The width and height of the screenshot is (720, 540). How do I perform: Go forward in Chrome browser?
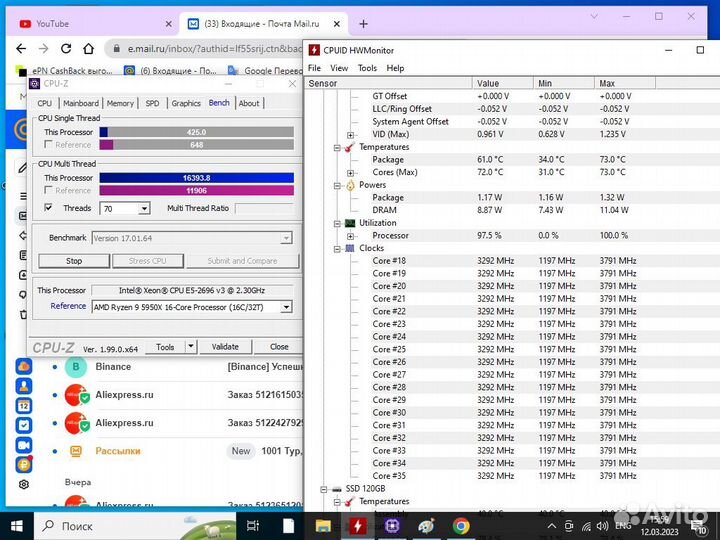[x=44, y=48]
